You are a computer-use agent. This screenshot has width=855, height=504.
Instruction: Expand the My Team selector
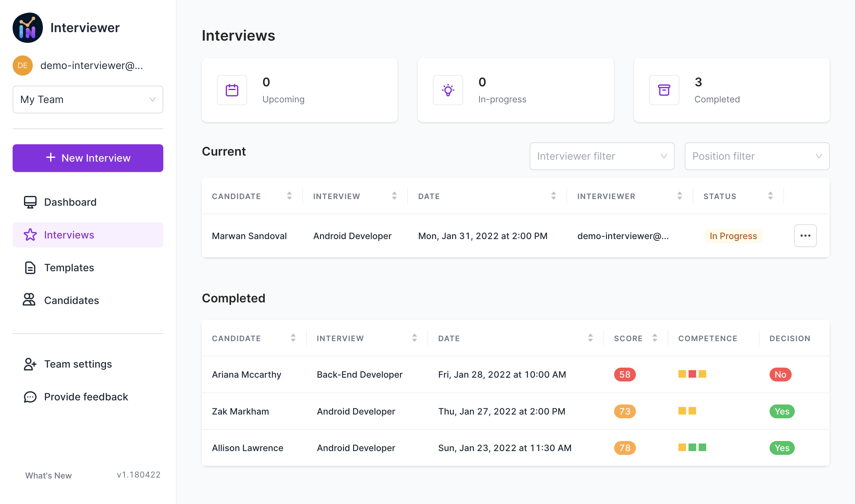88,100
